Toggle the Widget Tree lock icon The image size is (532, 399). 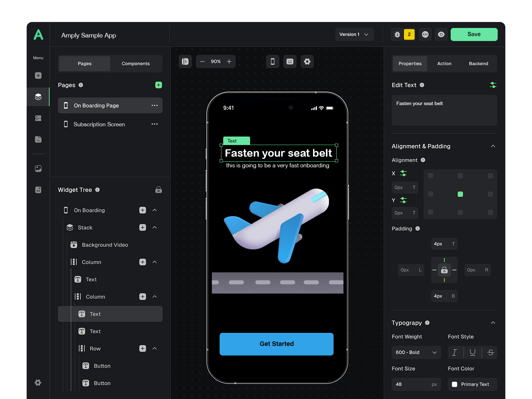pyautogui.click(x=158, y=190)
